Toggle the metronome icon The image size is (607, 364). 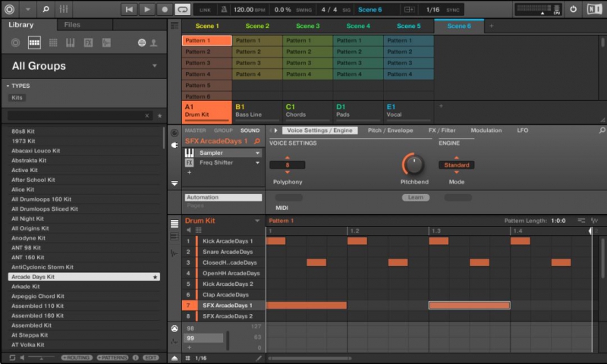pos(224,10)
